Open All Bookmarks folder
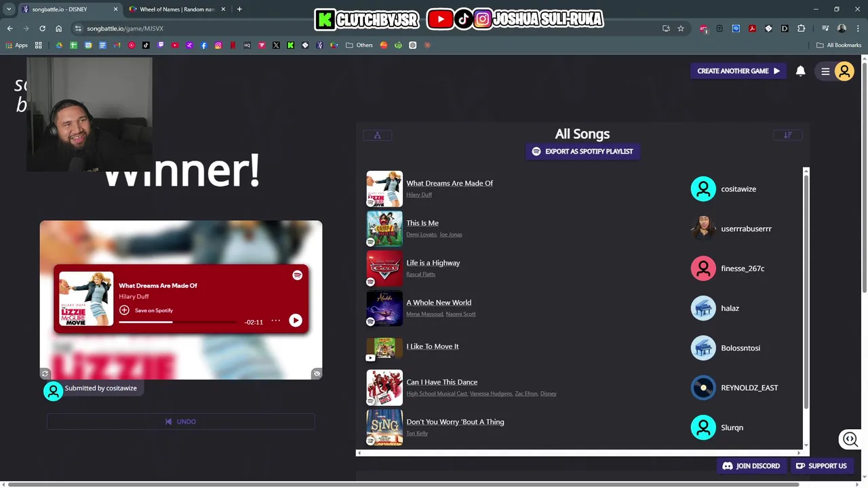 (839, 45)
